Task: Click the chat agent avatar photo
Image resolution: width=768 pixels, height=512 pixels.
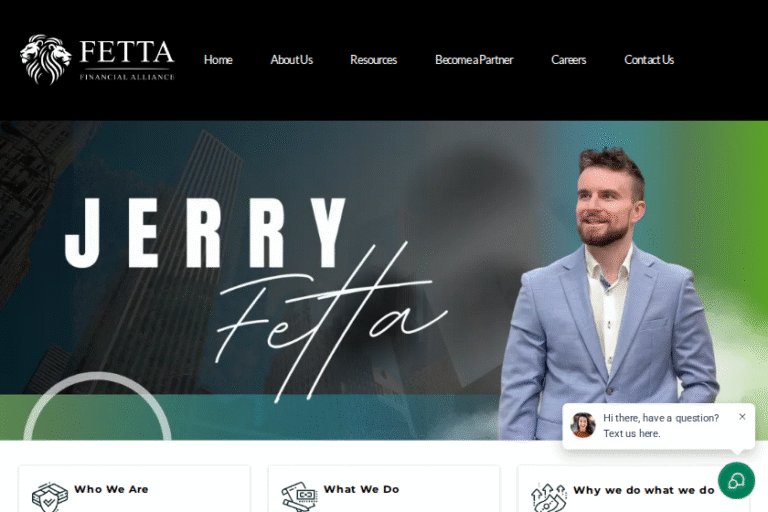Action: click(x=583, y=425)
